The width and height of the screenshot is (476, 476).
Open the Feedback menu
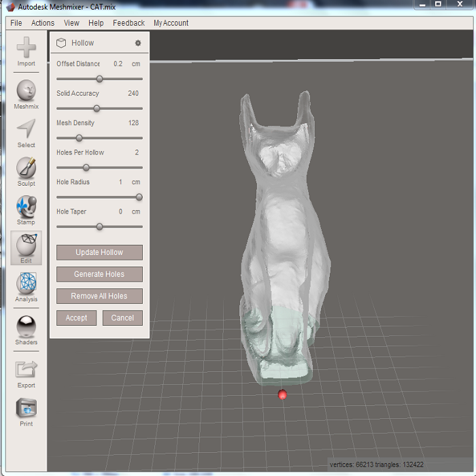point(129,23)
